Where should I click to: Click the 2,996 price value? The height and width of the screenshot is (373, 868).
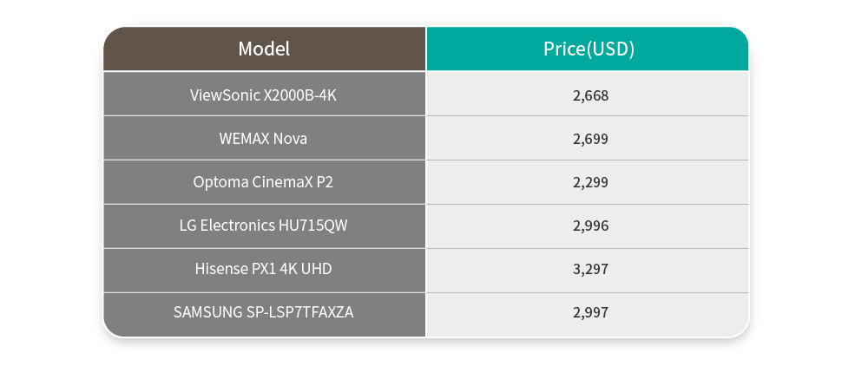point(590,226)
